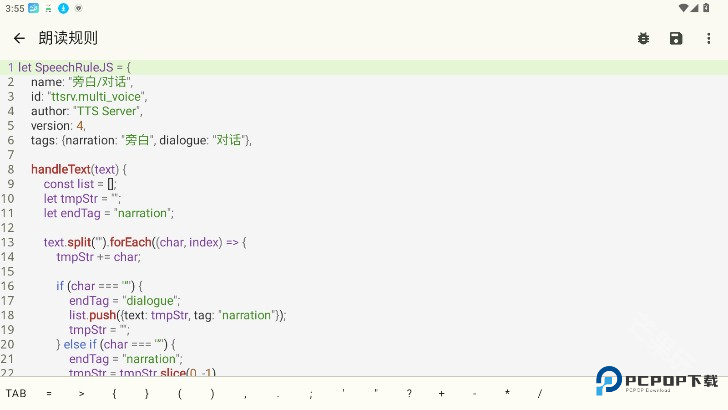Tap the greater-than symbol key

(82, 393)
